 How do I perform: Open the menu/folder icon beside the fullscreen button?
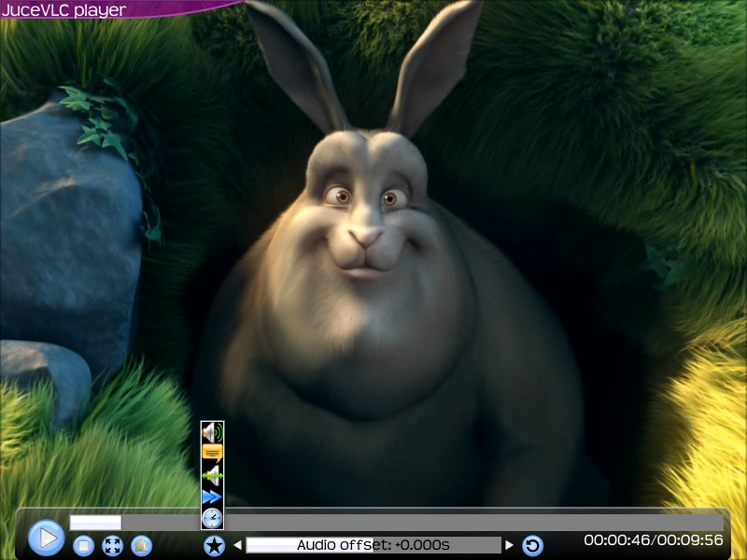coord(142,546)
